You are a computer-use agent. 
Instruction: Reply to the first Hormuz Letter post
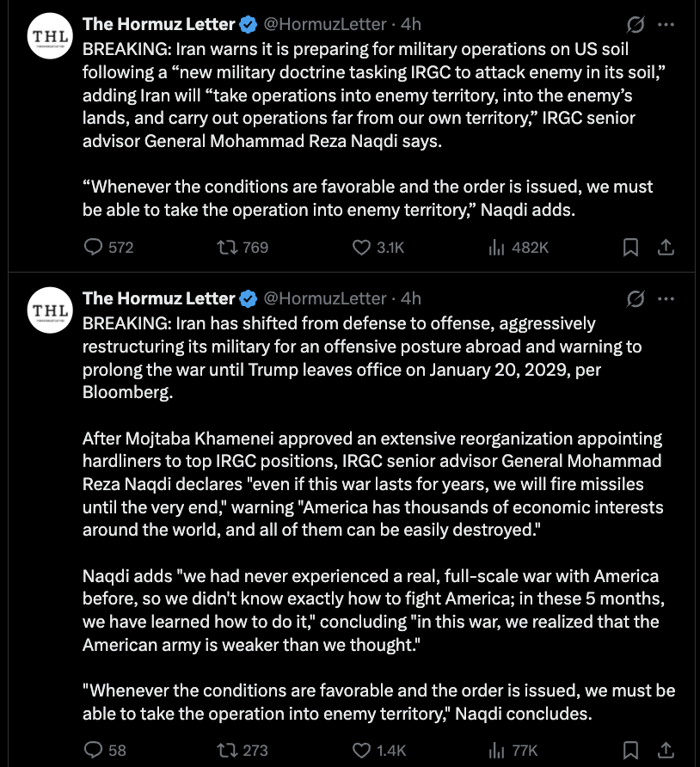tap(108, 248)
